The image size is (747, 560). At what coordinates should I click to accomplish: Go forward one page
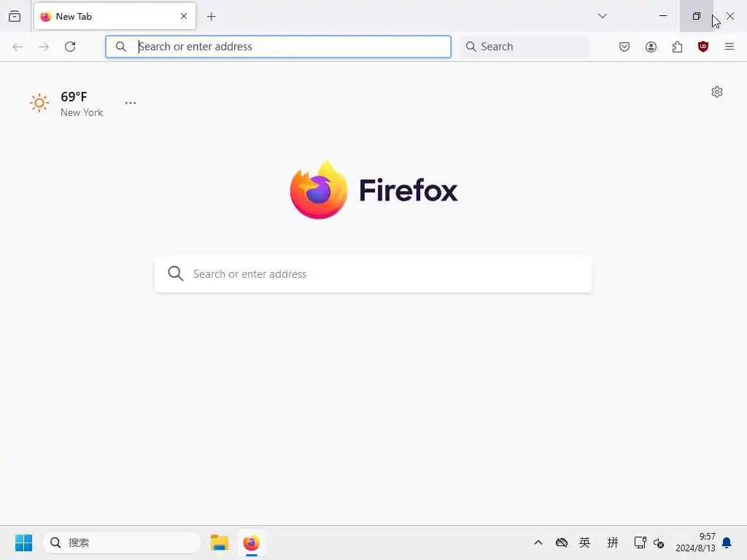coord(44,47)
